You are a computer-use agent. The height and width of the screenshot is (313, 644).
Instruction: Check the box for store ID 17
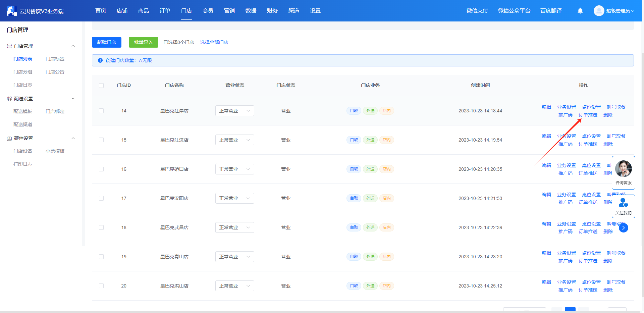point(101,198)
